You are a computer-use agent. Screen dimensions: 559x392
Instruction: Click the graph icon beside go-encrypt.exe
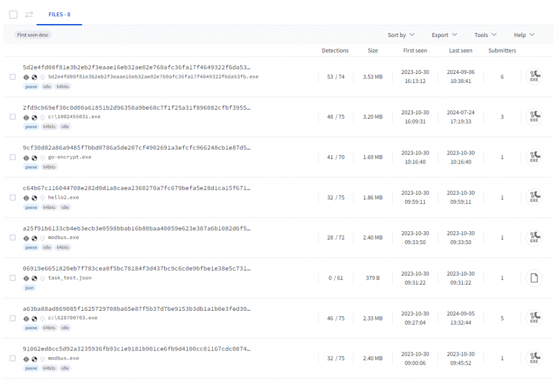(x=26, y=158)
